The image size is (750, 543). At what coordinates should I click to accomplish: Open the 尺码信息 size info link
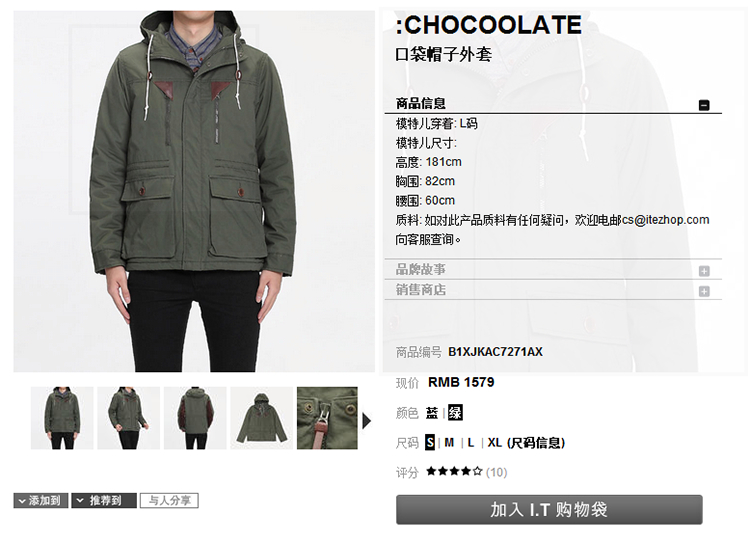click(536, 443)
